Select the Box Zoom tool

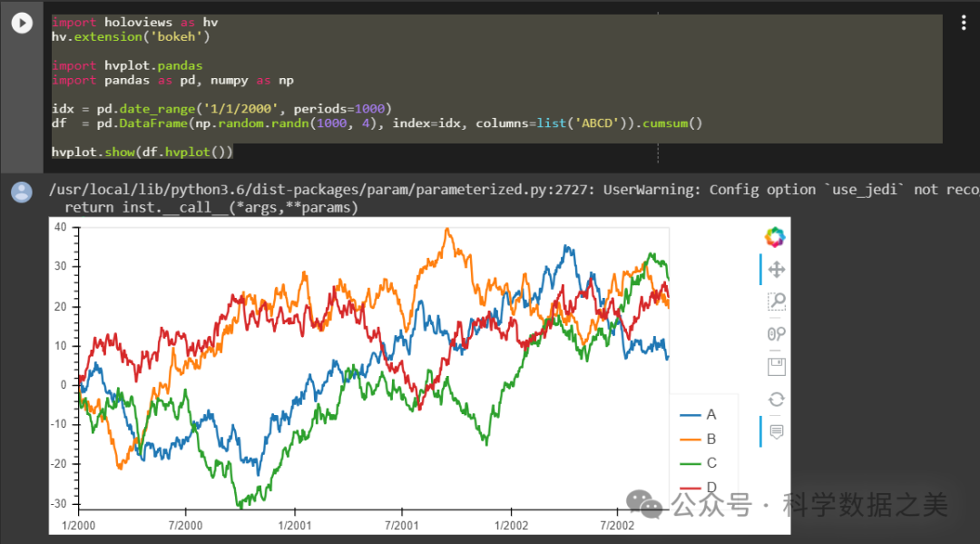coord(776,302)
